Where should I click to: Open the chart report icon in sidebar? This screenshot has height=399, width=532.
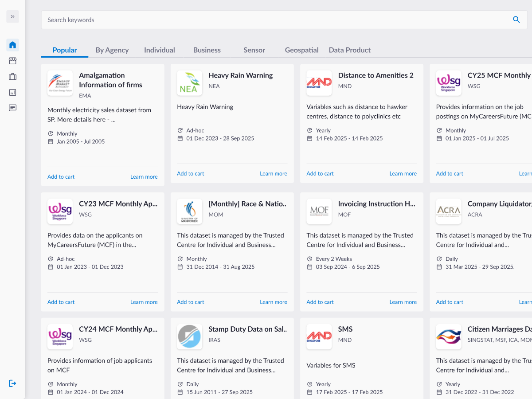coord(12,92)
